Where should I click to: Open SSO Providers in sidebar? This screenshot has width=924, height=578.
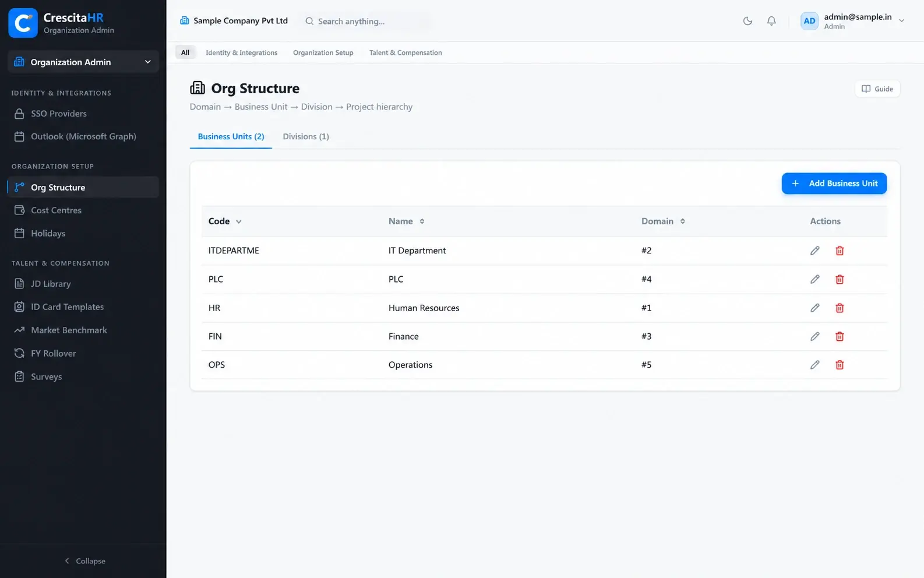tap(83, 114)
